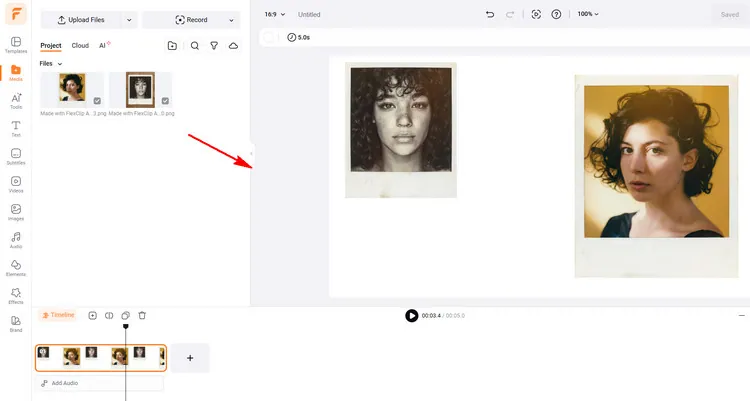Screen dimensions: 750x401
Task: Open the help question mark icon
Action: coord(557,15)
